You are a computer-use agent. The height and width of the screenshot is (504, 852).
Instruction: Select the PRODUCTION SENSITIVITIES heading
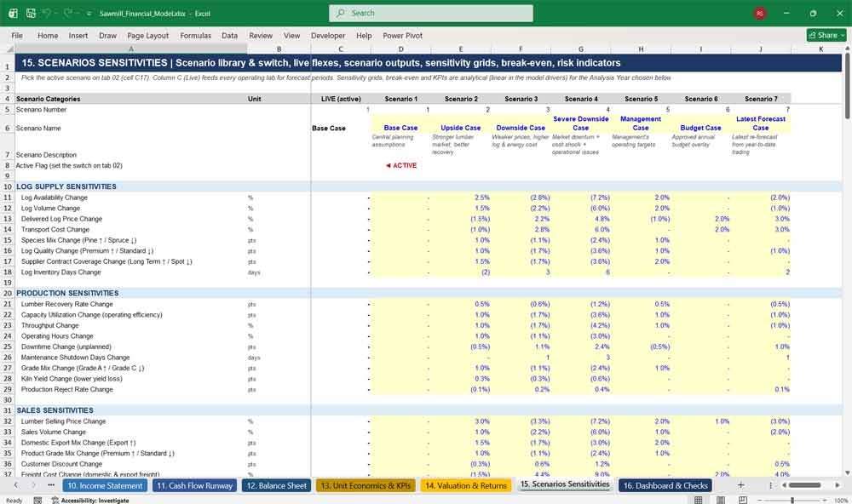point(67,293)
